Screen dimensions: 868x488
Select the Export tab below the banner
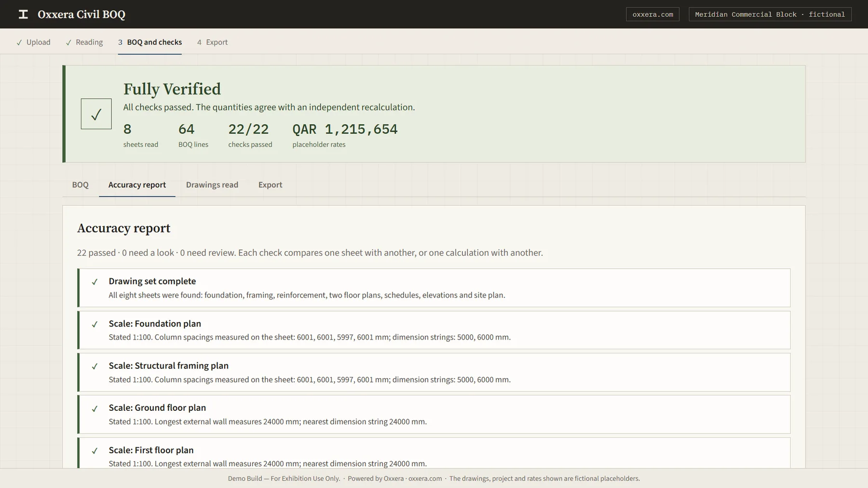(x=270, y=185)
